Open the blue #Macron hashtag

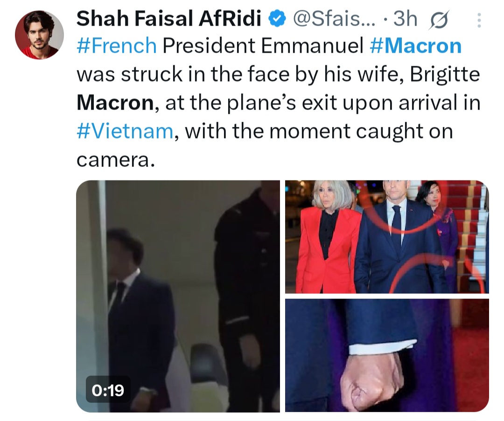(415, 46)
